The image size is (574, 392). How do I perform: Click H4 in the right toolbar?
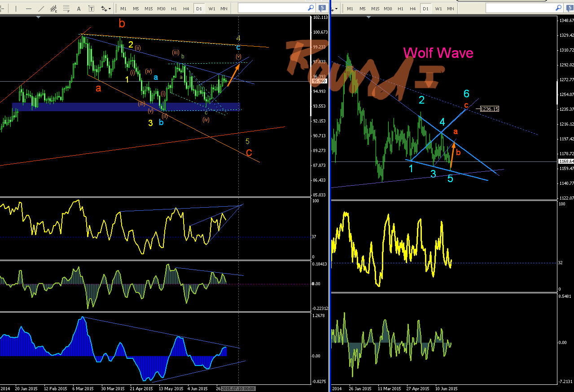coord(413,9)
